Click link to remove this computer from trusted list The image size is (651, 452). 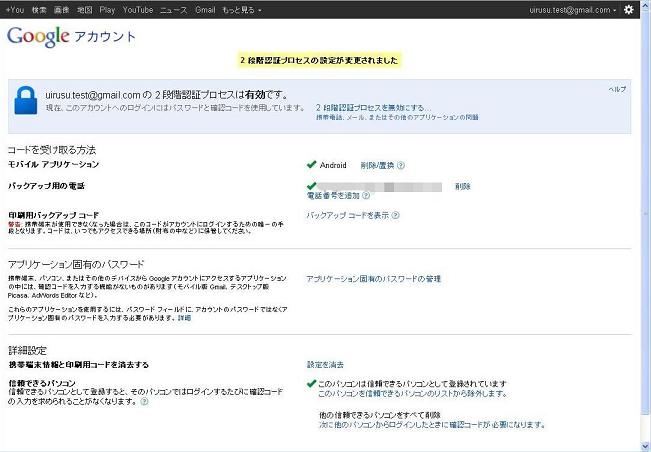point(412,393)
